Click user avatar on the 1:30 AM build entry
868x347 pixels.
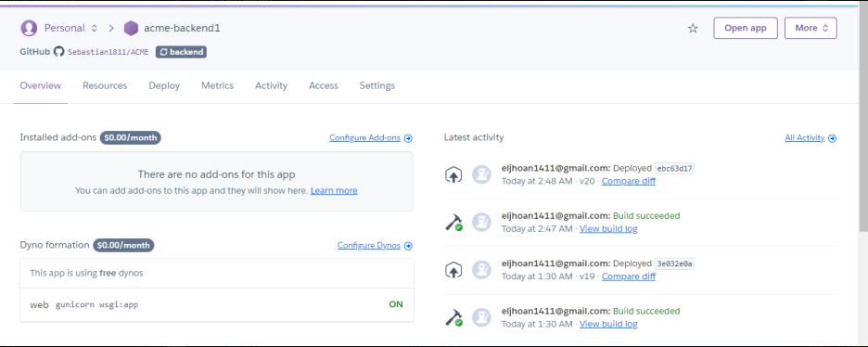[481, 317]
